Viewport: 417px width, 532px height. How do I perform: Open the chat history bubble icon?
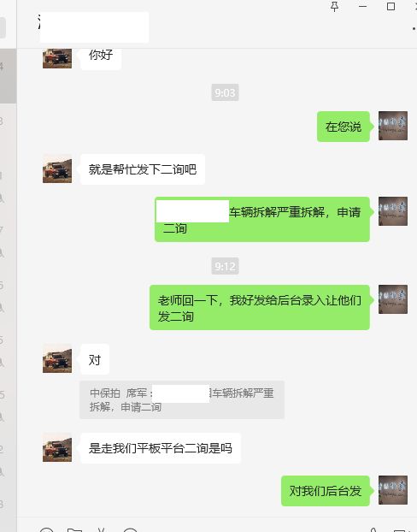[x=130, y=530]
